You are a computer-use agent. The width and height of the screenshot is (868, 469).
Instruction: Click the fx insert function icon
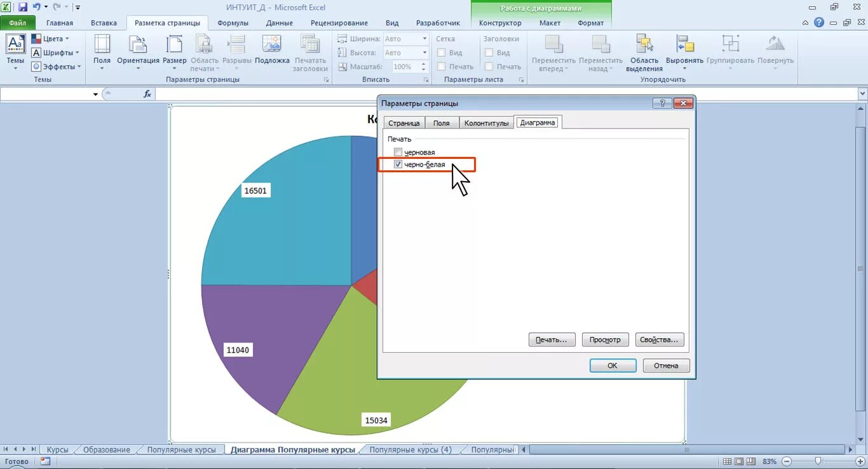pyautogui.click(x=147, y=94)
